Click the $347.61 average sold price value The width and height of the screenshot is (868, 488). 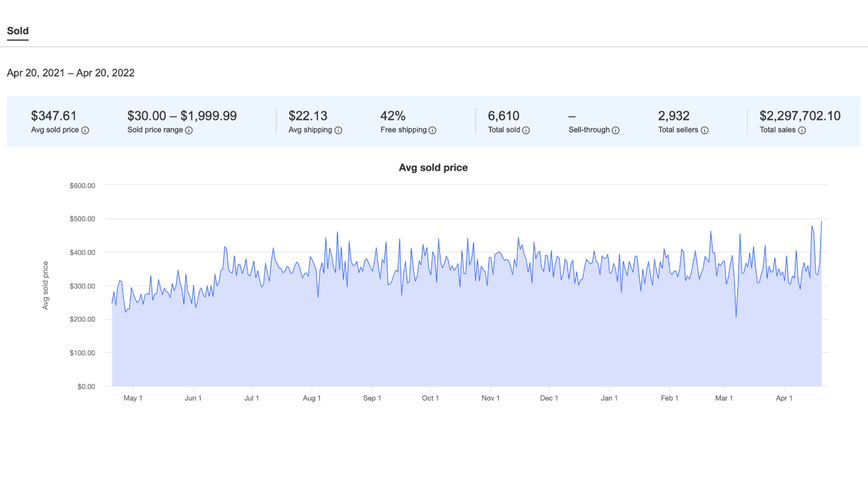54,116
